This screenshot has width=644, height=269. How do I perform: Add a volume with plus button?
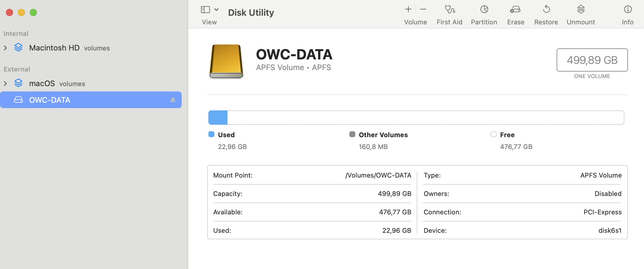408,10
